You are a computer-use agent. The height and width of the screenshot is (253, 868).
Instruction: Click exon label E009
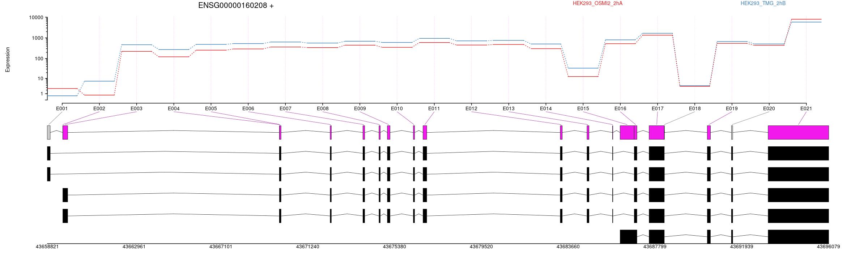coord(360,108)
